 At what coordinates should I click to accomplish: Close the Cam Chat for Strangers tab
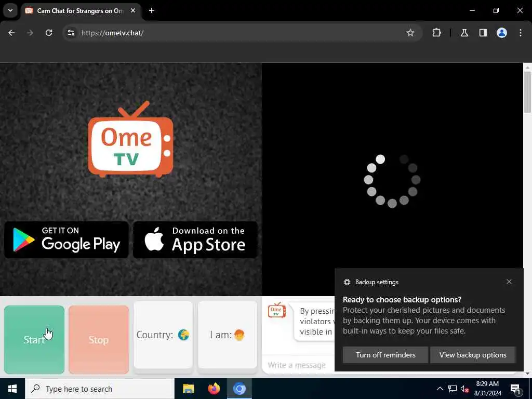133,11
